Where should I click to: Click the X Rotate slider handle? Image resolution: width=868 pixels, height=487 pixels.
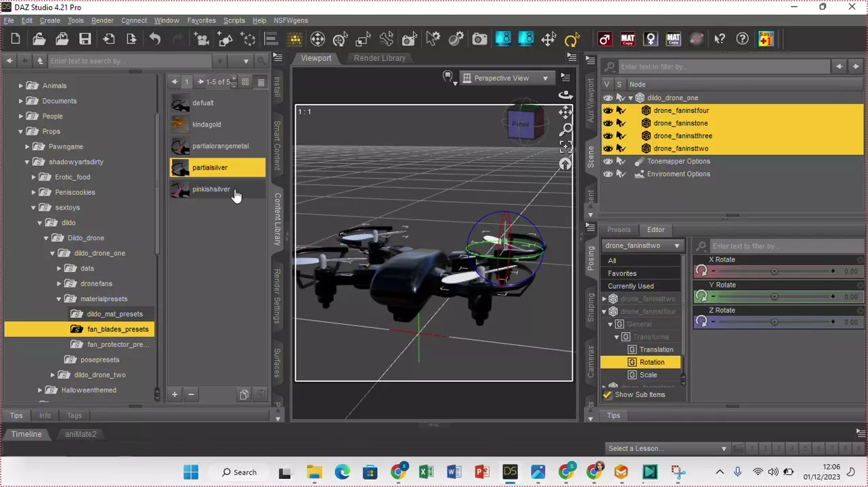tap(775, 271)
